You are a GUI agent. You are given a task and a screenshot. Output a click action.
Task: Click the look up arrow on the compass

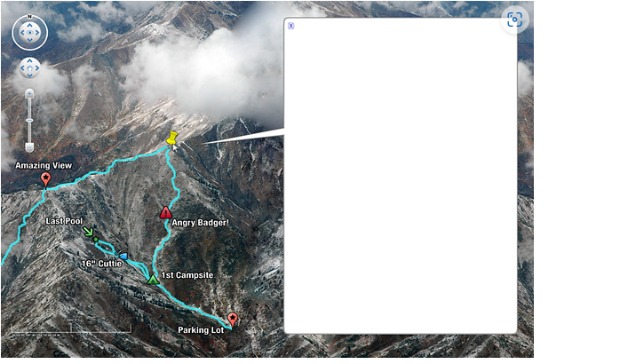[x=29, y=25]
